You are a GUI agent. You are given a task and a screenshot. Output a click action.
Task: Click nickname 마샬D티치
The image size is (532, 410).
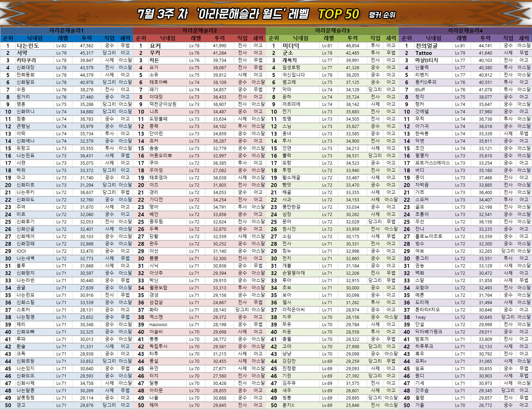click(x=427, y=60)
